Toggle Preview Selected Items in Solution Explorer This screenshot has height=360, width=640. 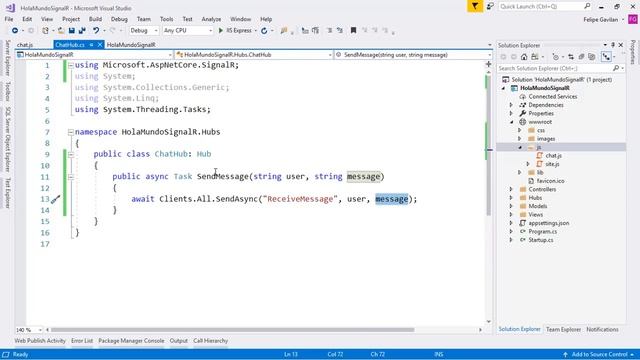[607, 57]
